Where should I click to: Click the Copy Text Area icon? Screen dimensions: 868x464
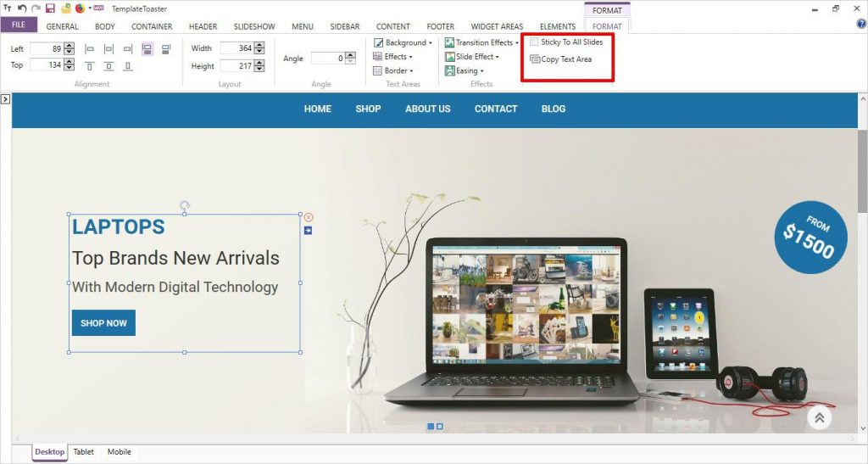(x=535, y=59)
